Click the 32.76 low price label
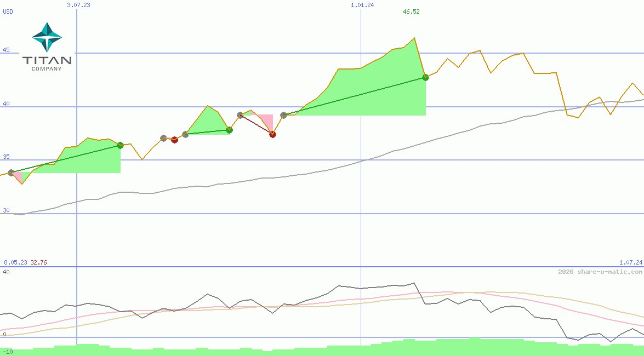 click(38, 262)
